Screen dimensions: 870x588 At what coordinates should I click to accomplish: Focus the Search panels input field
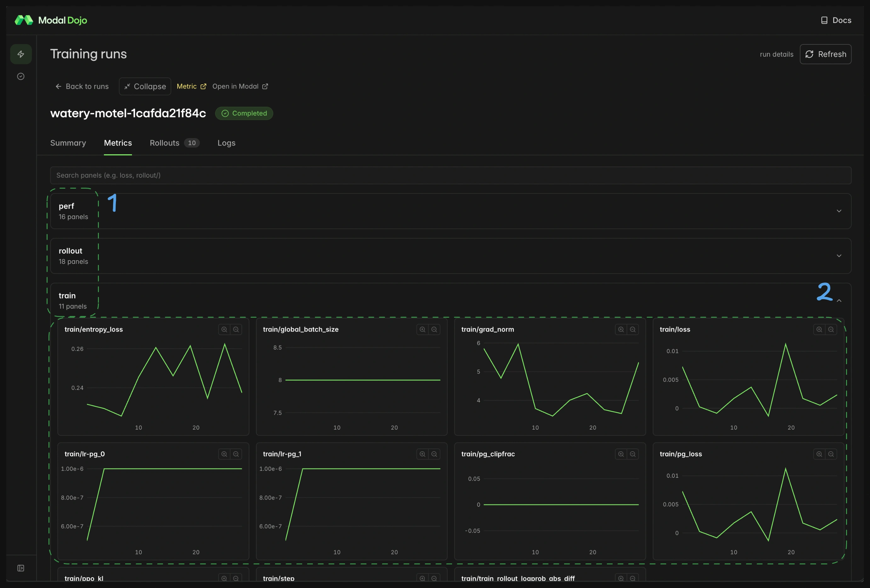pos(451,175)
